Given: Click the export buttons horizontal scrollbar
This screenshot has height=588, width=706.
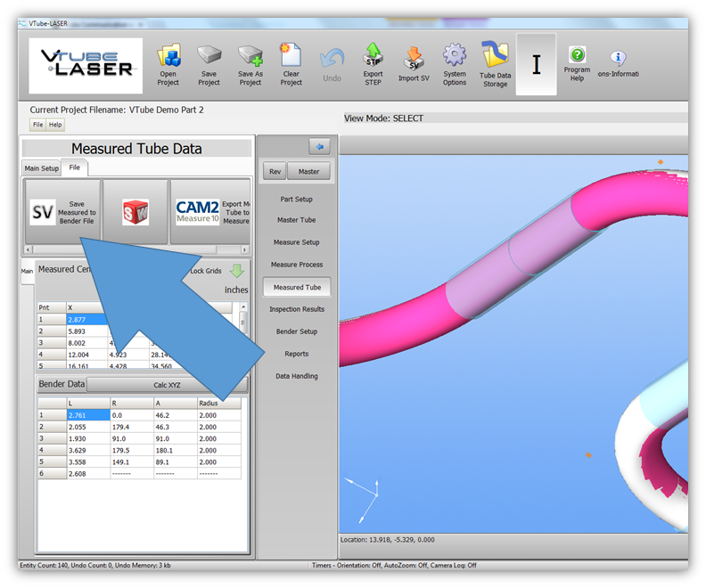Looking at the screenshot, I should pos(134,250).
